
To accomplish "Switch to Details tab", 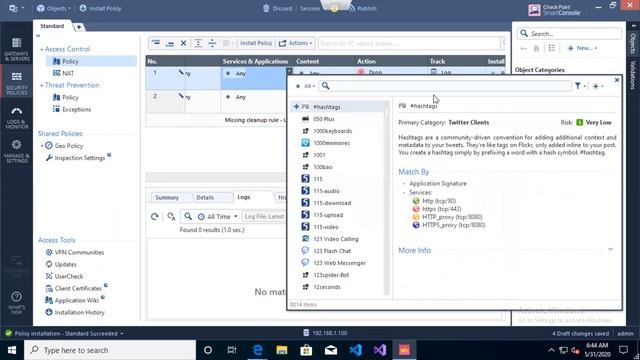I will click(x=205, y=198).
